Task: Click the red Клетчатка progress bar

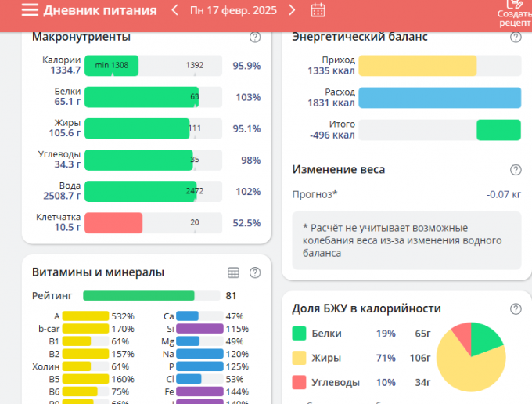Action: click(113, 223)
